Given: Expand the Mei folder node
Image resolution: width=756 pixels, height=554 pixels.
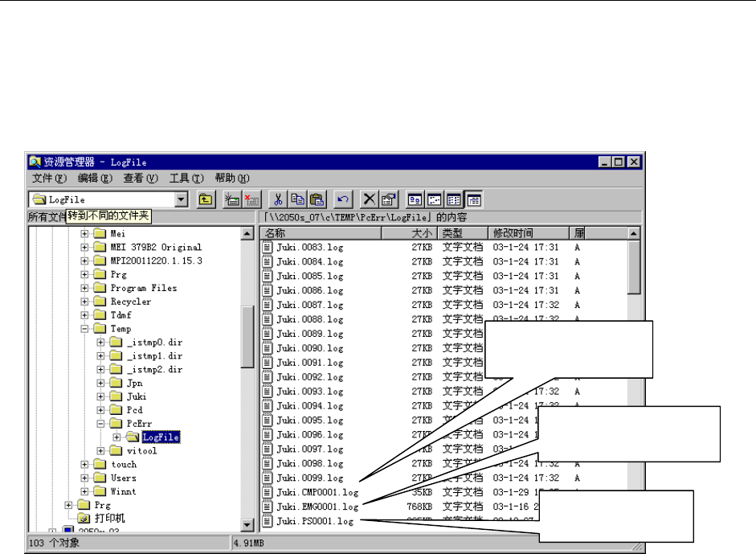Looking at the screenshot, I should click(x=84, y=233).
